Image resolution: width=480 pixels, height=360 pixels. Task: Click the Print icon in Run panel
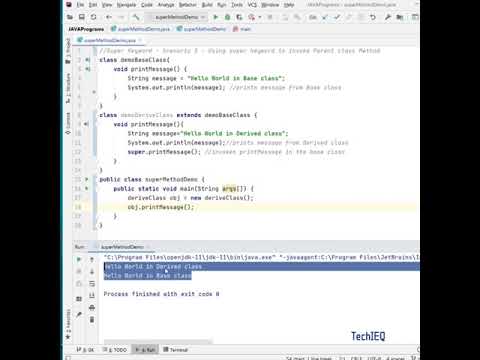click(x=92, y=307)
